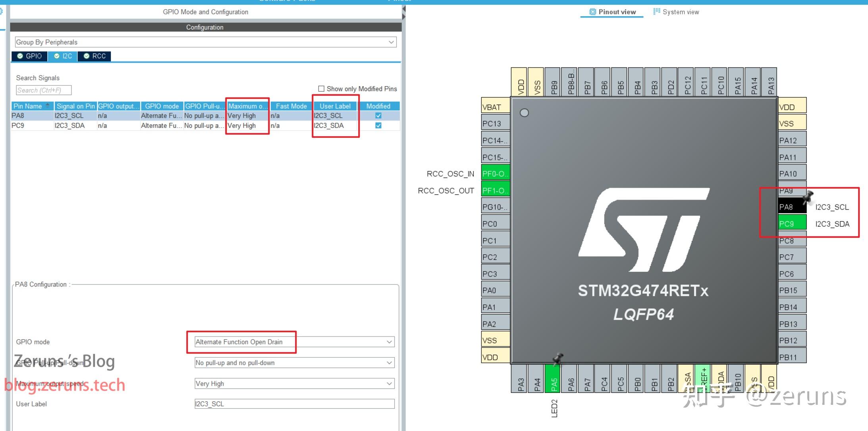This screenshot has width=868, height=431.
Task: Switch to the GPIO tab
Action: click(30, 56)
